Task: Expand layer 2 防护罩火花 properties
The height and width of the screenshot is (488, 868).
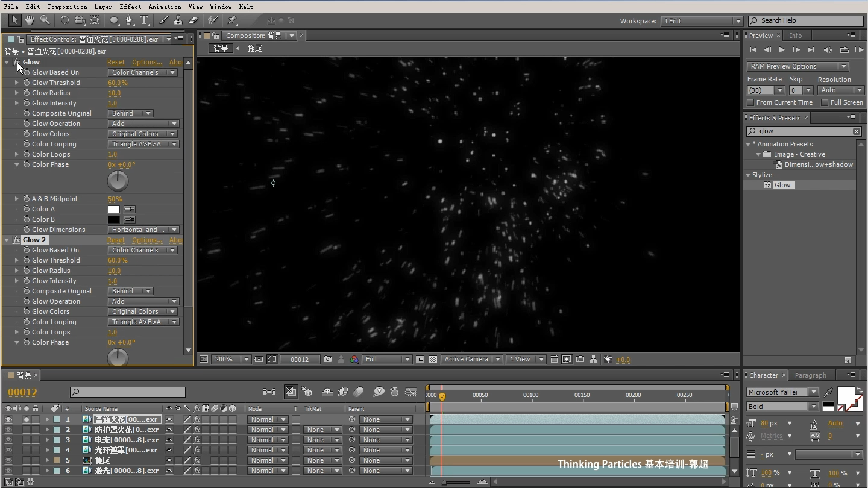Action: point(47,430)
